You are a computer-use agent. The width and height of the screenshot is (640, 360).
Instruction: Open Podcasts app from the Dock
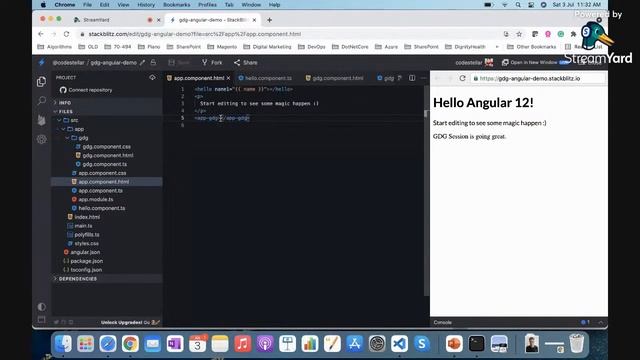(265, 344)
